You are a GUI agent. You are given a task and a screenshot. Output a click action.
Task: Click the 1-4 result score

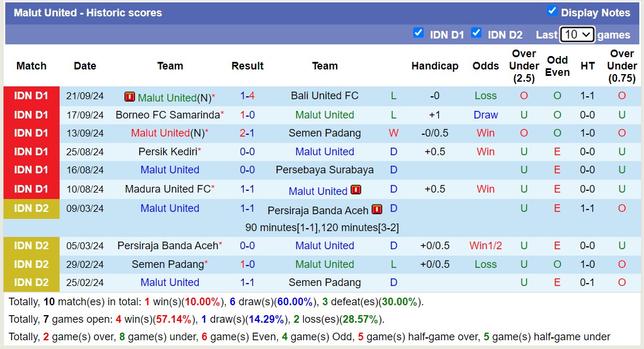pos(247,96)
